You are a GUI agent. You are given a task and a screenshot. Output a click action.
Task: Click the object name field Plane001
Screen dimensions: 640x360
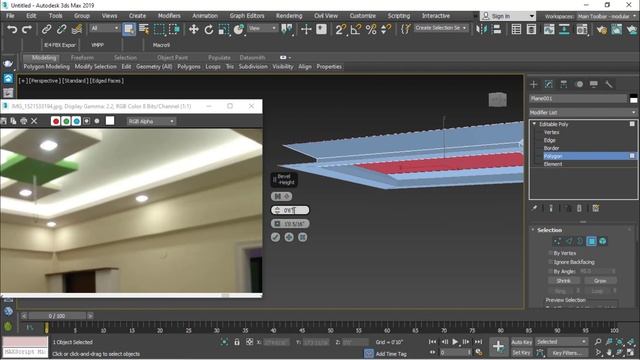click(x=578, y=98)
